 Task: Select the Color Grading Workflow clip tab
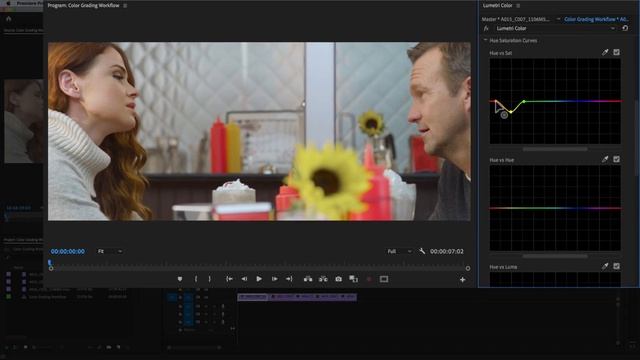(x=596, y=19)
